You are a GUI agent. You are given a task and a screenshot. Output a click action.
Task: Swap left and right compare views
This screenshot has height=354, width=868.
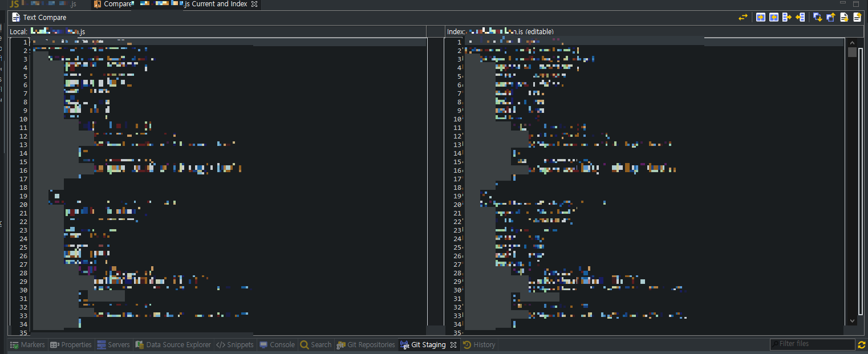tap(743, 17)
